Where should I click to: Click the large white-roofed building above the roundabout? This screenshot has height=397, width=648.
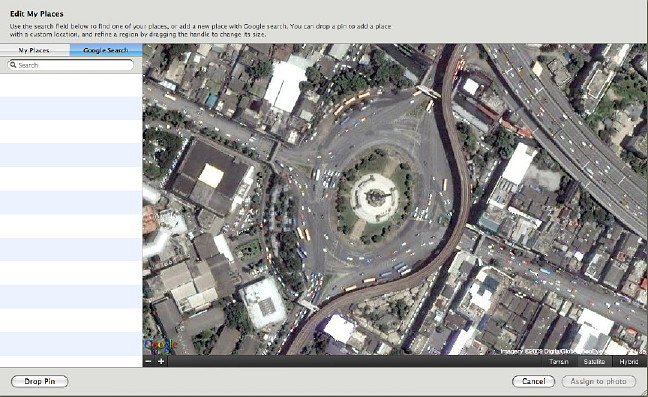click(x=285, y=86)
